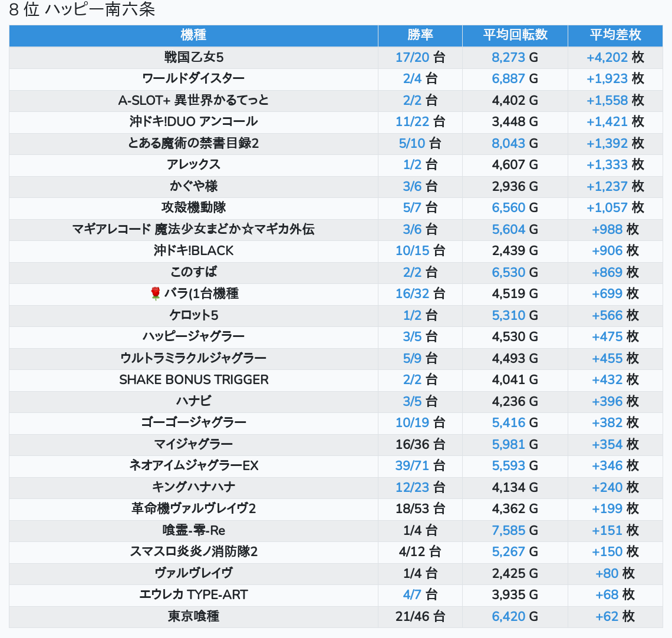Viewport: 672px width, 638px height.
Task: Select 沖ドキ!DUO アンコール machine name
Action: click(193, 121)
